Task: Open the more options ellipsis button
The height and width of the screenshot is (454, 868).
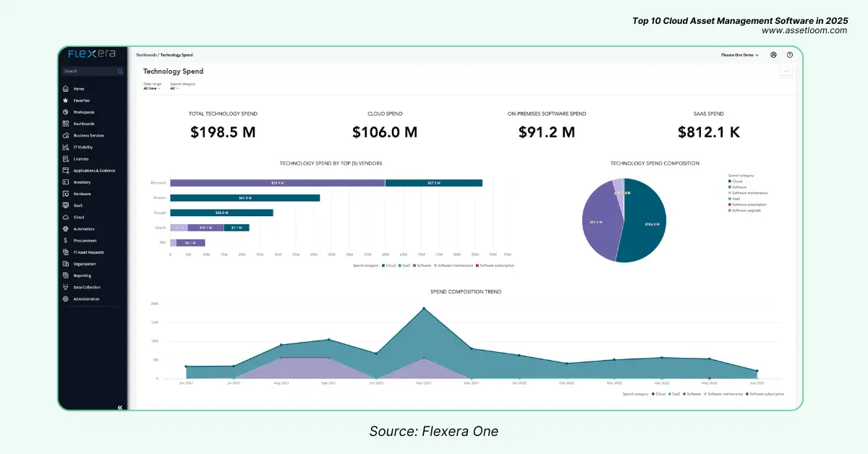Action: (786, 71)
